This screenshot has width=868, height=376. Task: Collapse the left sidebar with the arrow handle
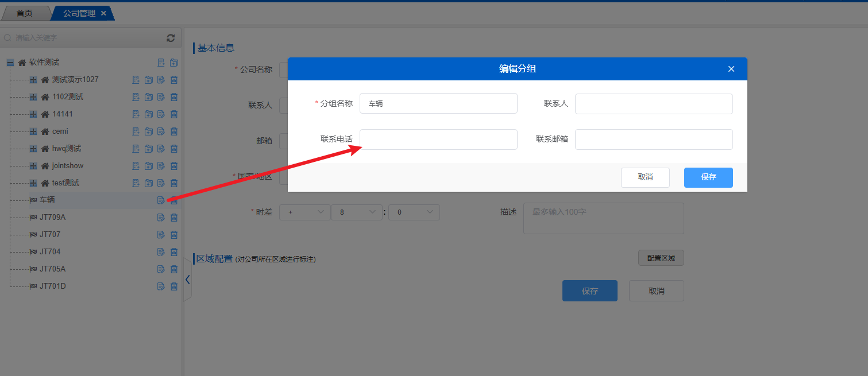[x=187, y=280]
